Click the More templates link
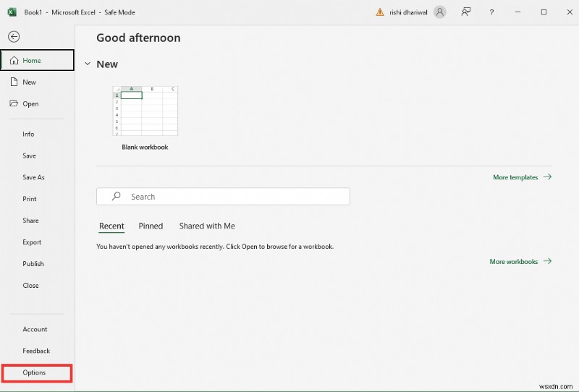Image resolution: width=579 pixels, height=392 pixels. coord(515,177)
